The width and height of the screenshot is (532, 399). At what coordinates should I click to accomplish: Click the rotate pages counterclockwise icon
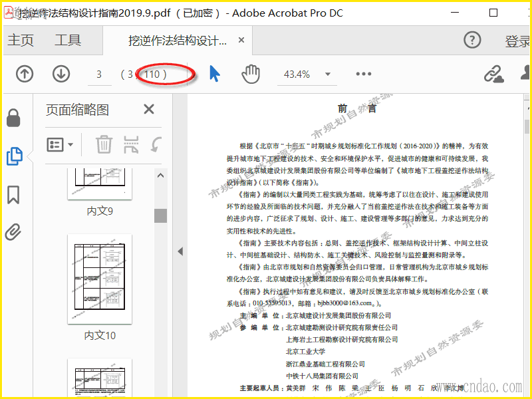156,144
